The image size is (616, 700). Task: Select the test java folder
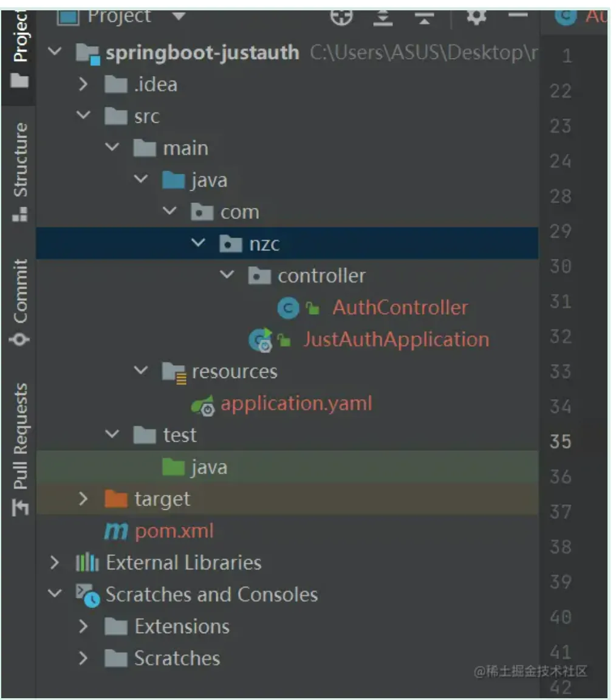(x=208, y=467)
